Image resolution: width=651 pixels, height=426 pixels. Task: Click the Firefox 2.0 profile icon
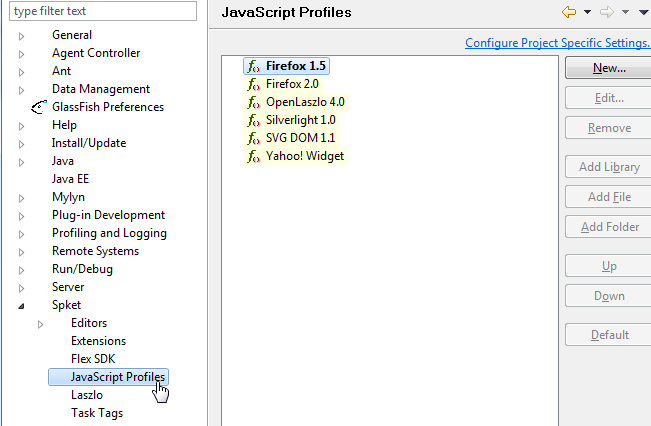[253, 84]
